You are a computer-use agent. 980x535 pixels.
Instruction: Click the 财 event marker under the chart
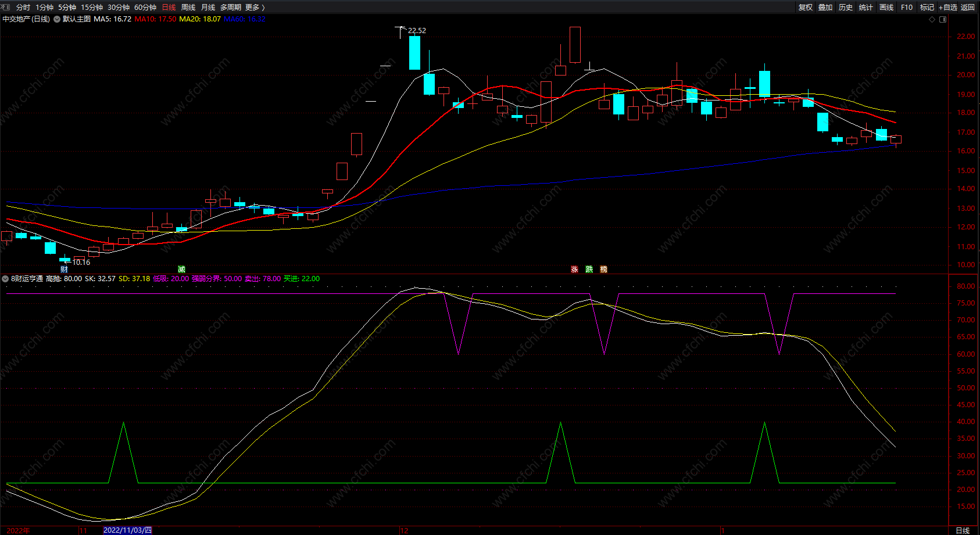coord(64,270)
